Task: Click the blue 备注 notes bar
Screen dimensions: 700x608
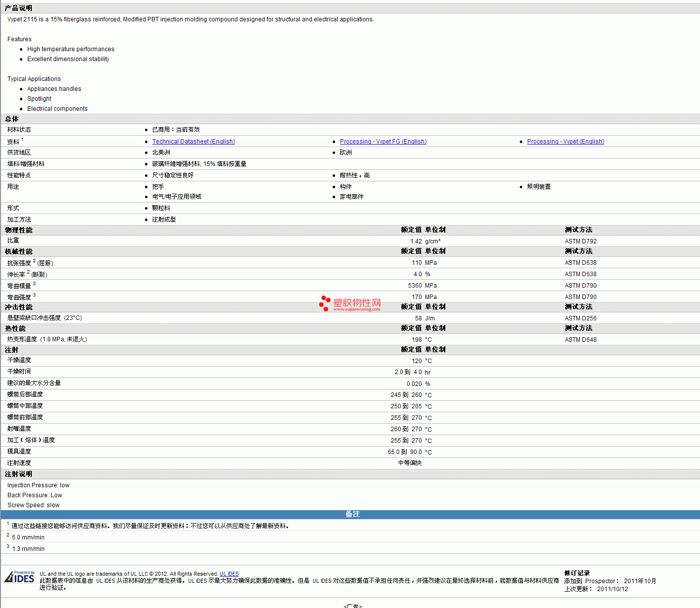Action: 350,514
